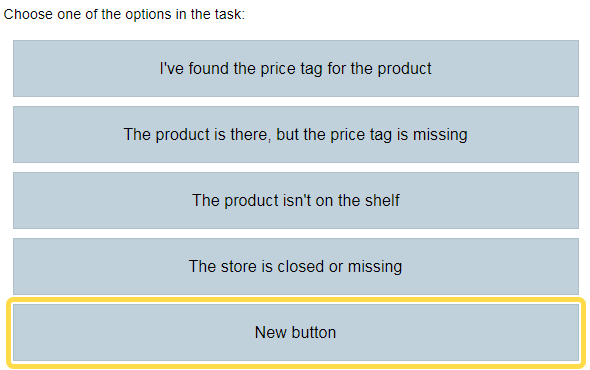Screen dimensions: 590x370
Task: Report the store as closed or missing
Action: pyautogui.click(x=296, y=266)
